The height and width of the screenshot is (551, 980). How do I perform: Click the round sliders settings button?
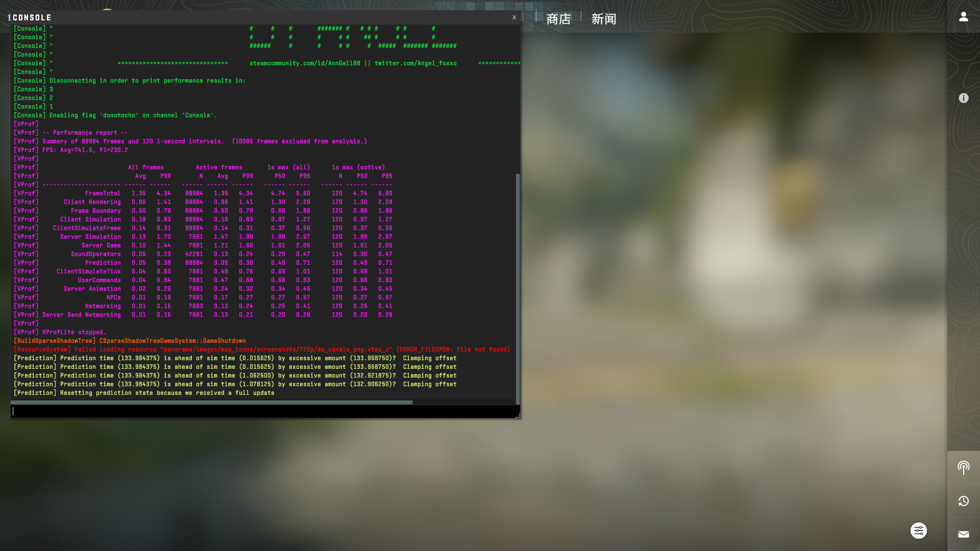[x=918, y=531]
